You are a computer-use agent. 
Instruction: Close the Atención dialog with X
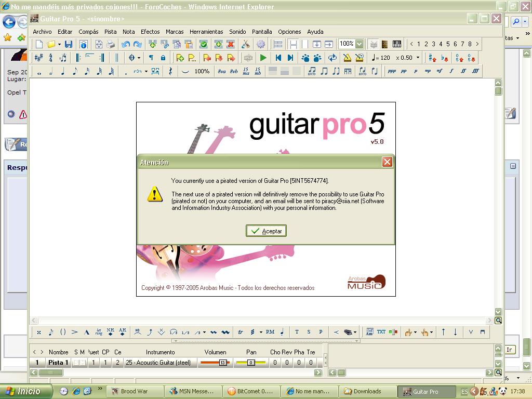pyautogui.click(x=387, y=162)
